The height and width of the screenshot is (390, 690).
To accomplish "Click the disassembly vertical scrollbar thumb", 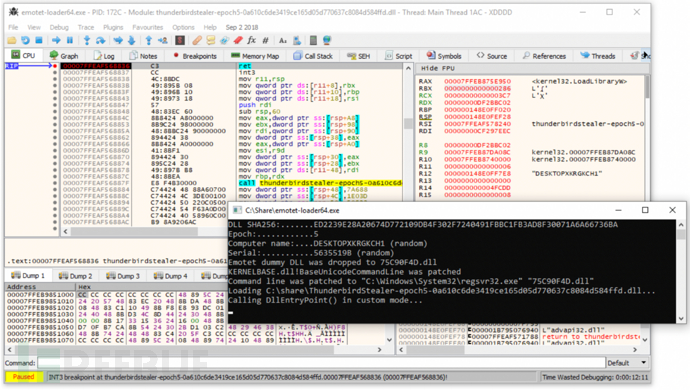I will (x=408, y=123).
